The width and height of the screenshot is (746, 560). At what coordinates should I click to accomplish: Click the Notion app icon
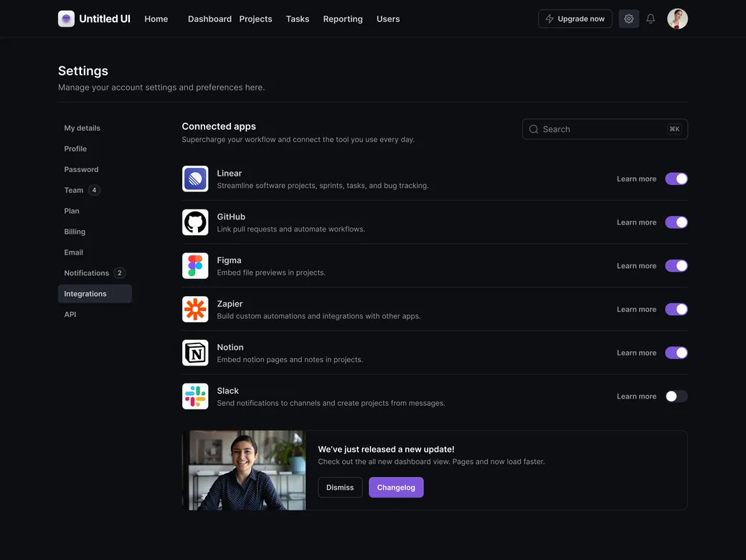[x=195, y=353]
